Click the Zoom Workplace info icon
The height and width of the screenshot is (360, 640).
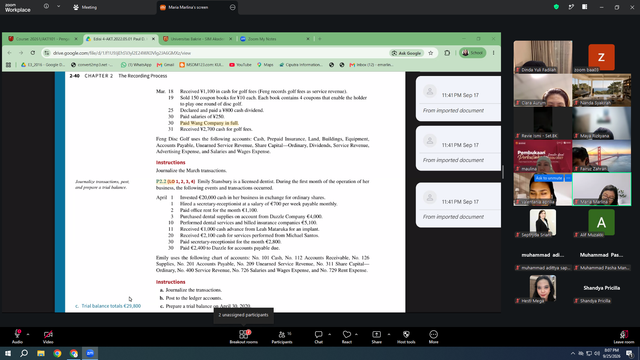click(x=46, y=7)
